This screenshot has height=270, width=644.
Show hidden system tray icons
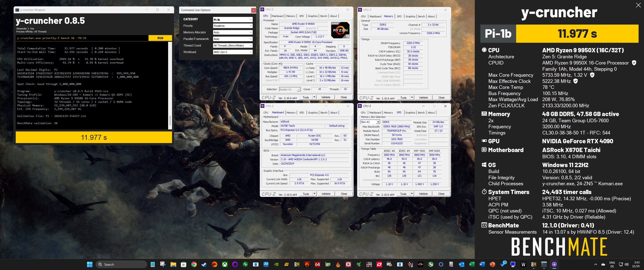pos(596,264)
